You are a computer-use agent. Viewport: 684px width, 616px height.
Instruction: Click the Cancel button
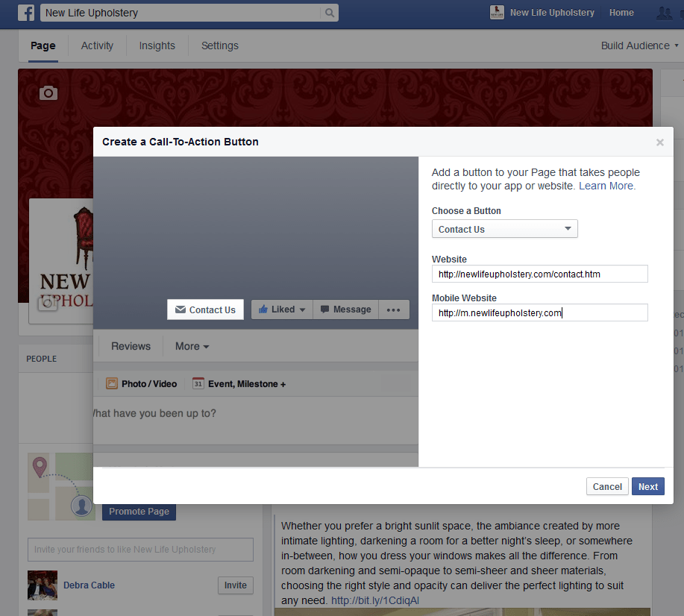click(606, 486)
